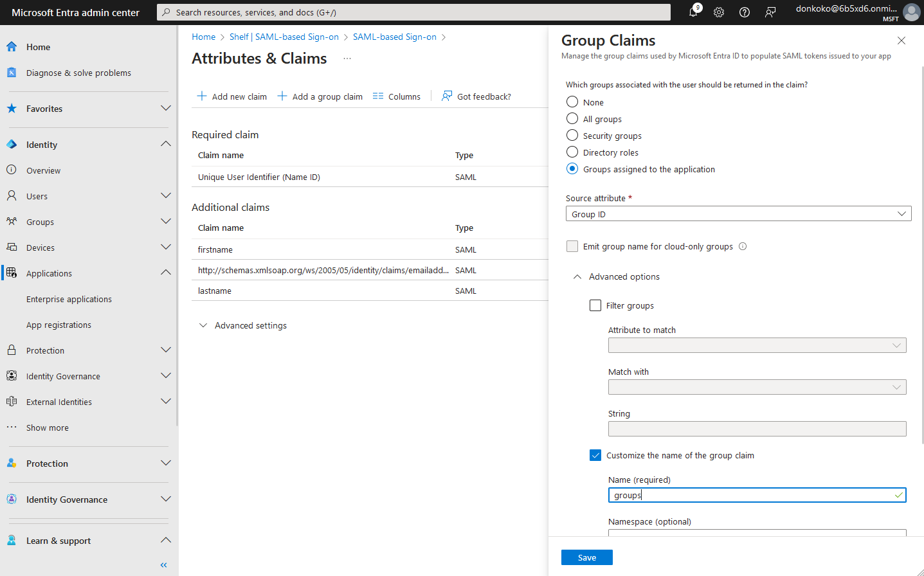This screenshot has width=924, height=576.
Task: Click the info icon beside cloud-only groups
Action: click(x=743, y=246)
